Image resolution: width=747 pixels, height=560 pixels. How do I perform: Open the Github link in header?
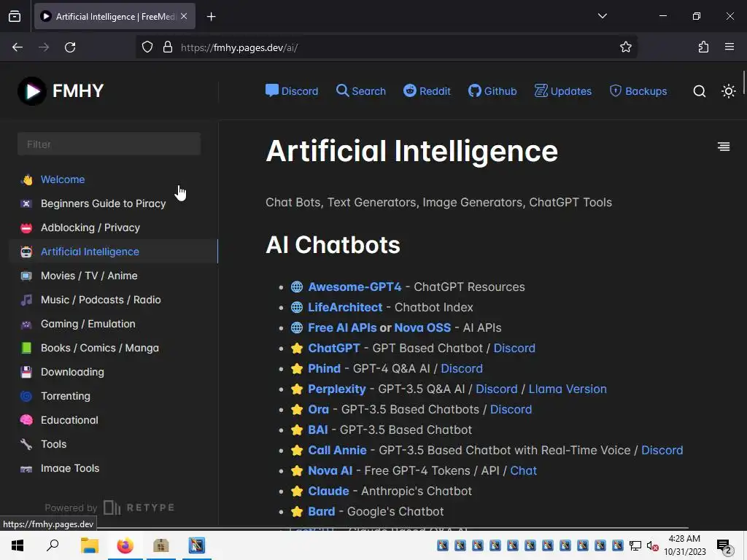492,91
